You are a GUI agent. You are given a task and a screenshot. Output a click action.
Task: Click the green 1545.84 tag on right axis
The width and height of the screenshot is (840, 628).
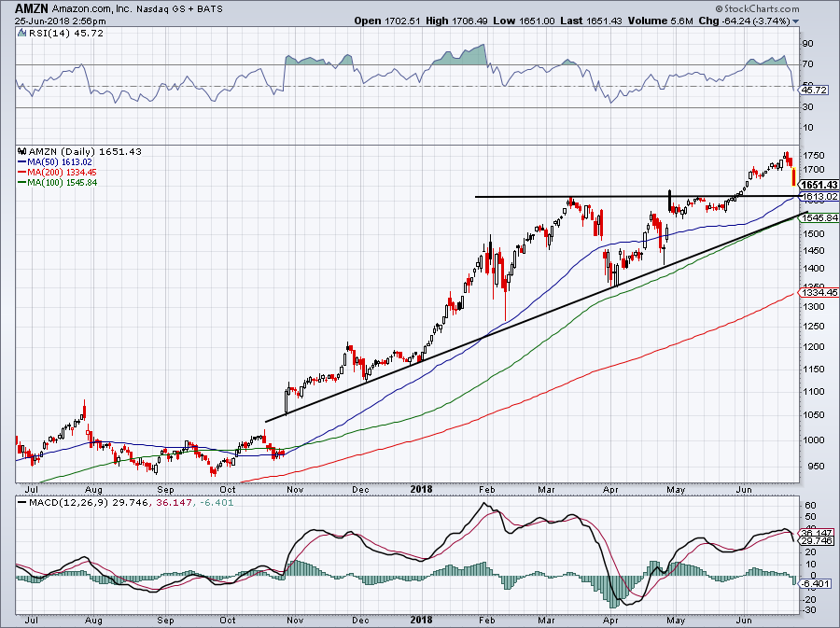819,218
